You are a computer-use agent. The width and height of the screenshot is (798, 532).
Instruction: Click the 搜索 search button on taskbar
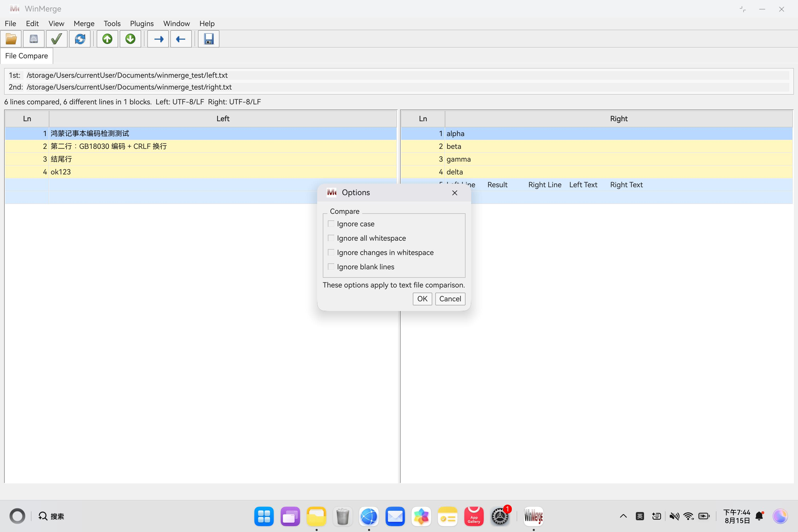pyautogui.click(x=51, y=516)
